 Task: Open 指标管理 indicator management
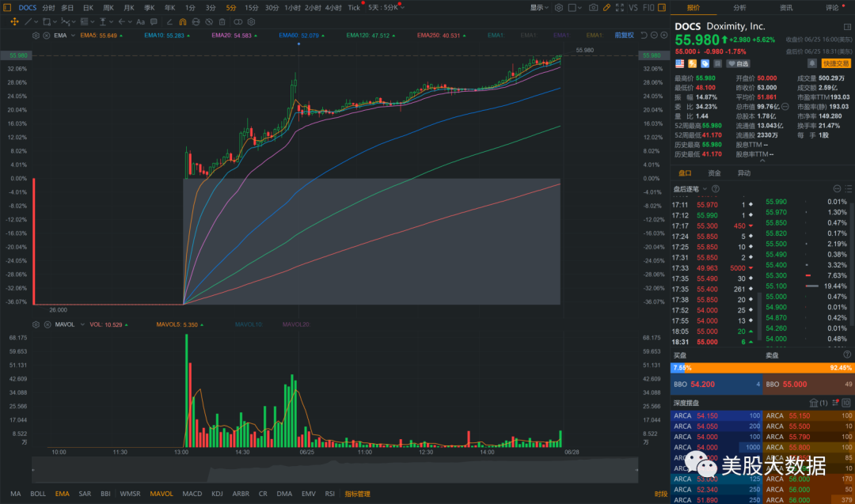click(357, 494)
